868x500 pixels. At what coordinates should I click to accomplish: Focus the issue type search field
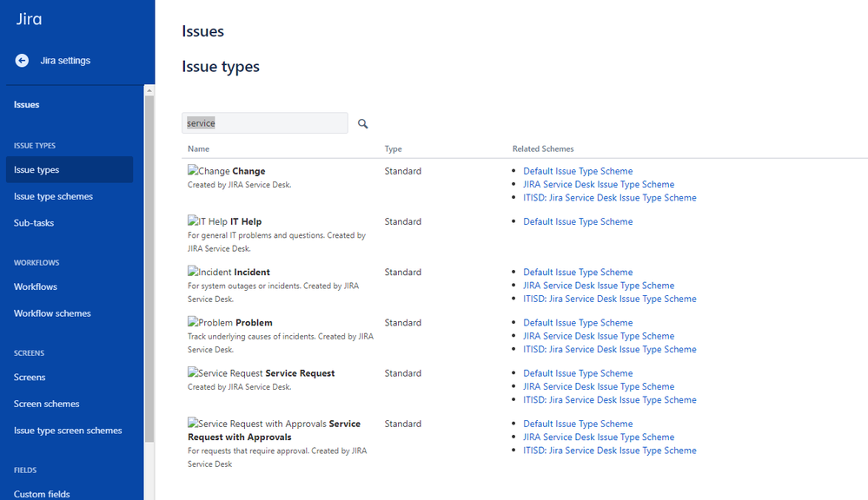[265, 122]
